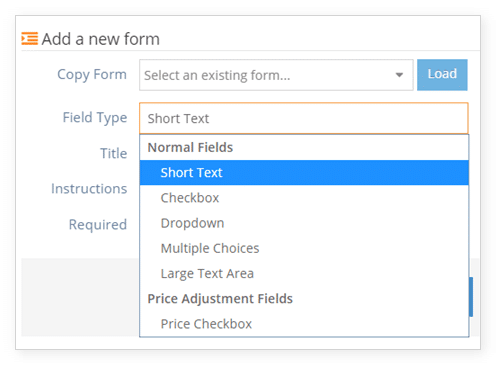Choose the Checkbox field type
The image size is (496, 365).
pyautogui.click(x=304, y=198)
